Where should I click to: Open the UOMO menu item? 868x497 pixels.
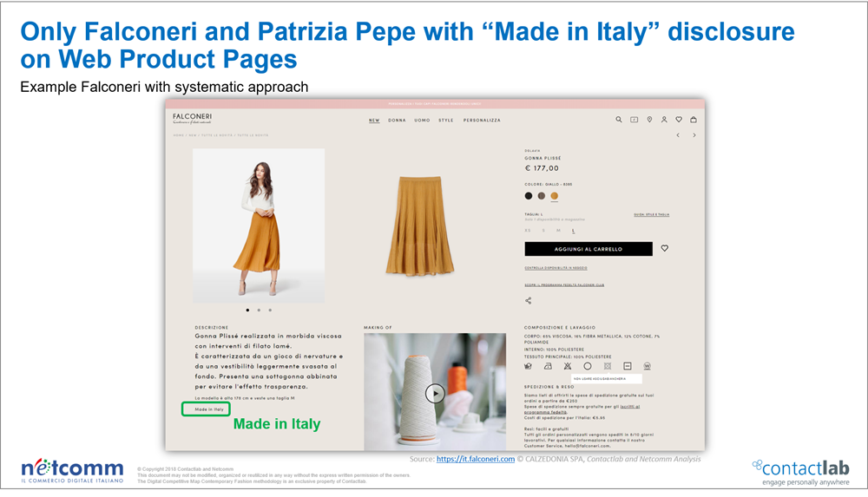pyautogui.click(x=423, y=120)
